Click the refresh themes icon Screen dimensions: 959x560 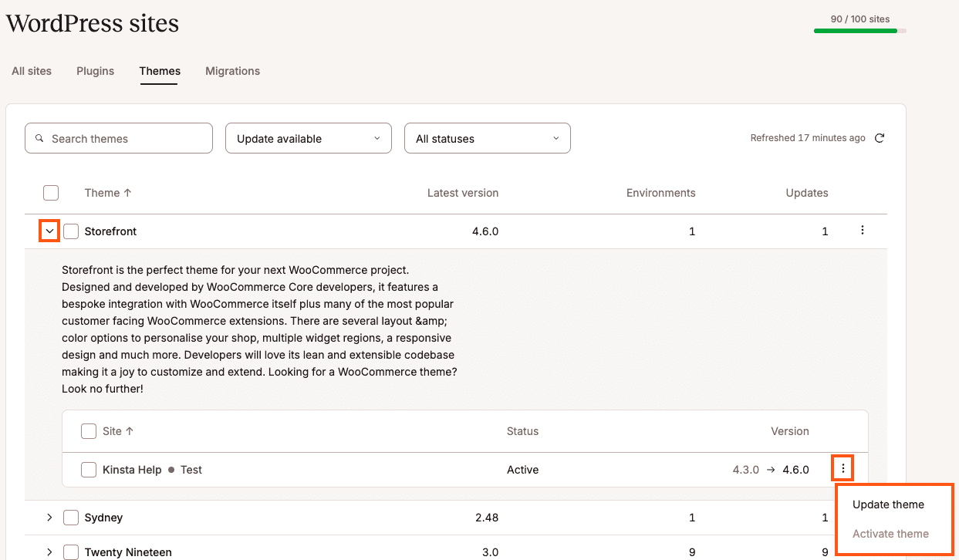(880, 138)
